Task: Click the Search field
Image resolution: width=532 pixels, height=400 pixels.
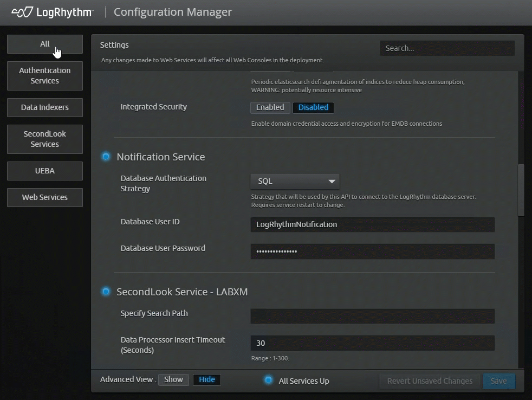Action: 447,48
